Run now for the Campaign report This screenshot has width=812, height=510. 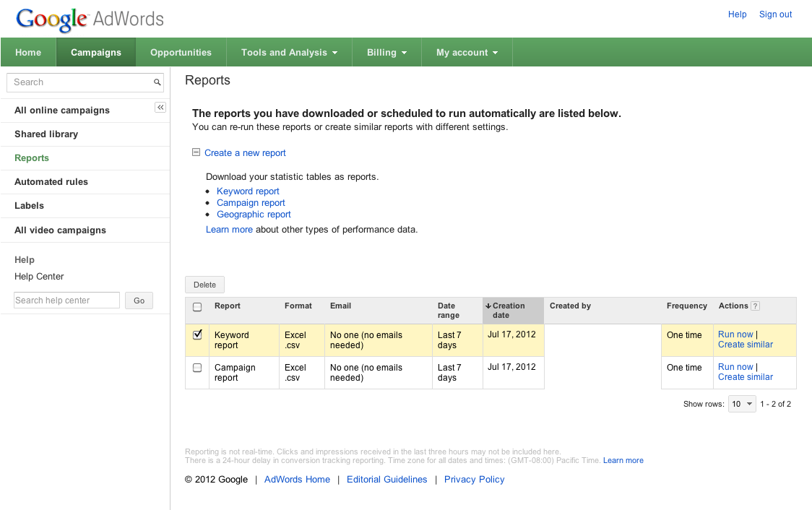[735, 366]
